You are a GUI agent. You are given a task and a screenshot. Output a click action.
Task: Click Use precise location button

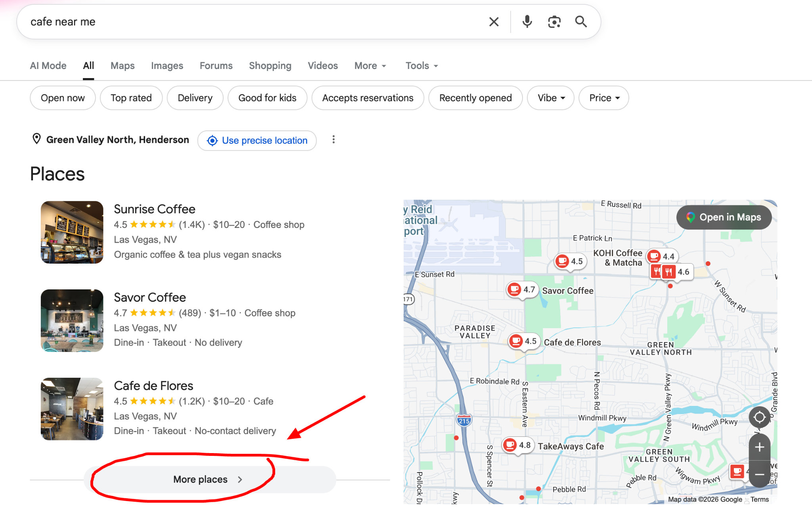click(257, 141)
